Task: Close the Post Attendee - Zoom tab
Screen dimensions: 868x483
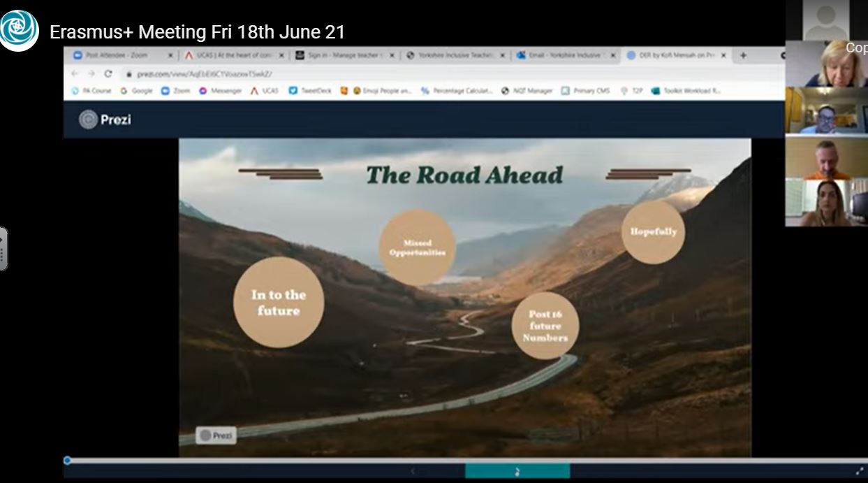Action: (170, 55)
